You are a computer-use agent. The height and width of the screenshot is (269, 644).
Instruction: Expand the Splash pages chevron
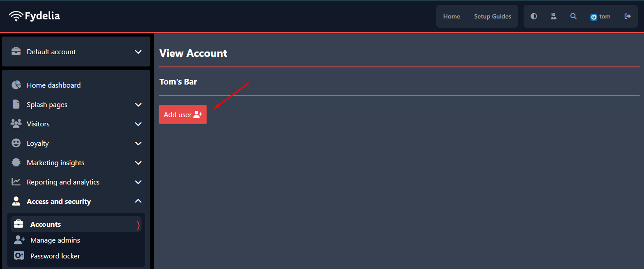coord(138,105)
